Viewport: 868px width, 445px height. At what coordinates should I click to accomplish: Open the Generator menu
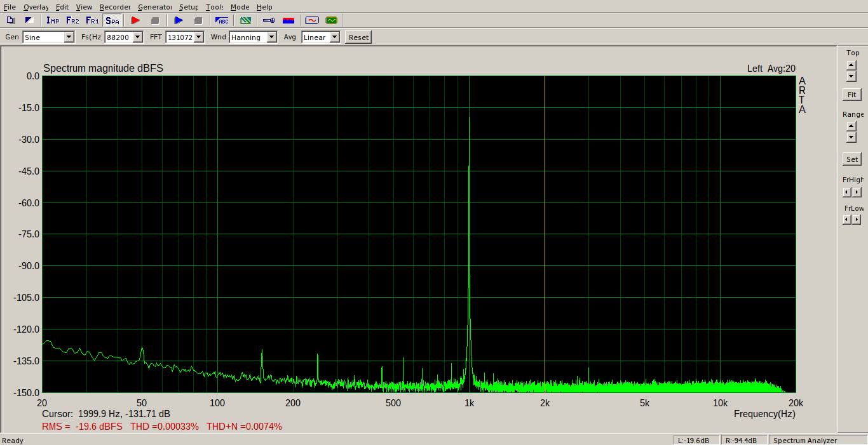pos(155,7)
